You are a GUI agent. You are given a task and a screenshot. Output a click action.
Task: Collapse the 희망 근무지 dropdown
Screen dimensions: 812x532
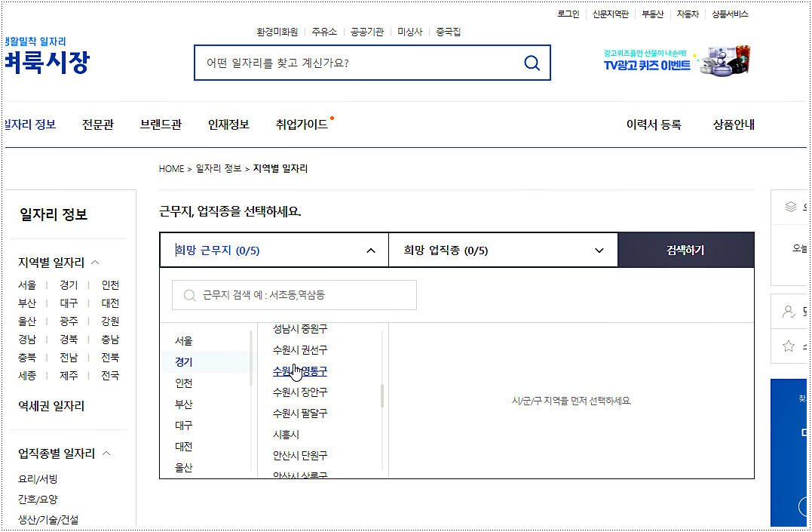371,251
